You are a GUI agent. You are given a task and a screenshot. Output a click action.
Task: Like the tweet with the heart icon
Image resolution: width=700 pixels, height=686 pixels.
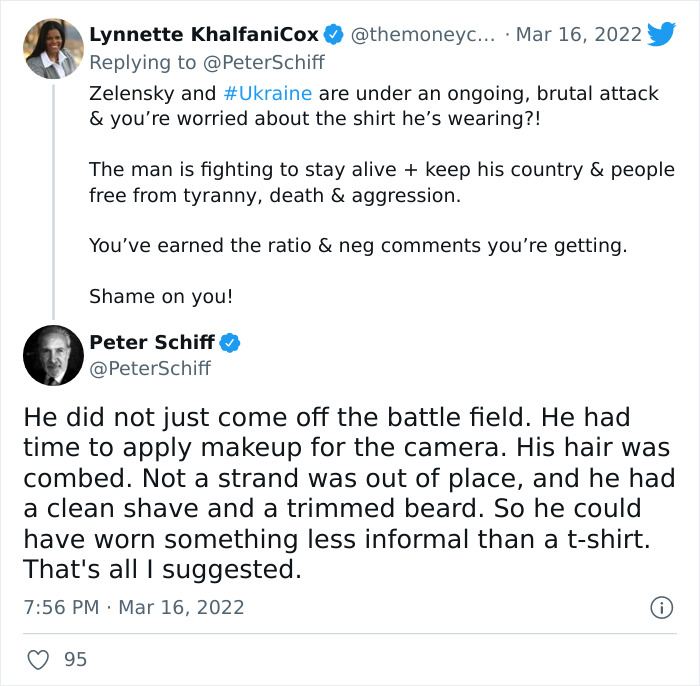pos(38,659)
